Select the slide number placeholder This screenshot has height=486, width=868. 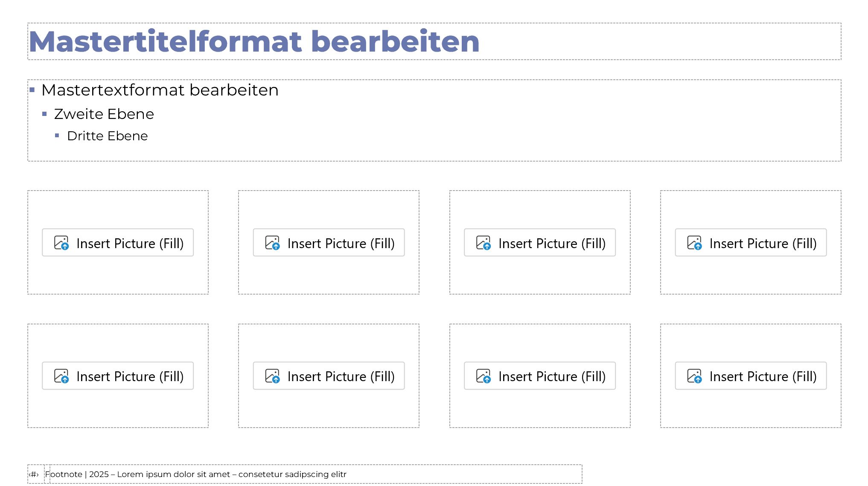[34, 474]
